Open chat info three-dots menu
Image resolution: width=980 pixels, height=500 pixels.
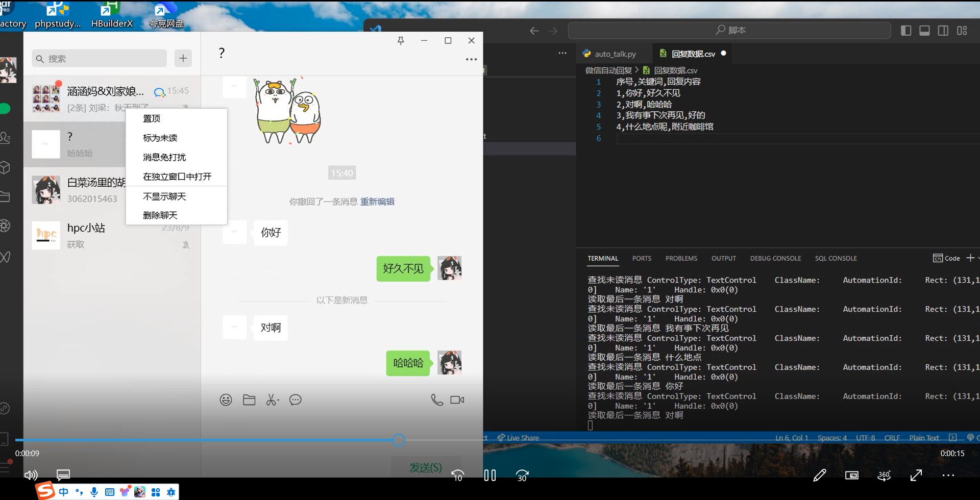pyautogui.click(x=471, y=59)
